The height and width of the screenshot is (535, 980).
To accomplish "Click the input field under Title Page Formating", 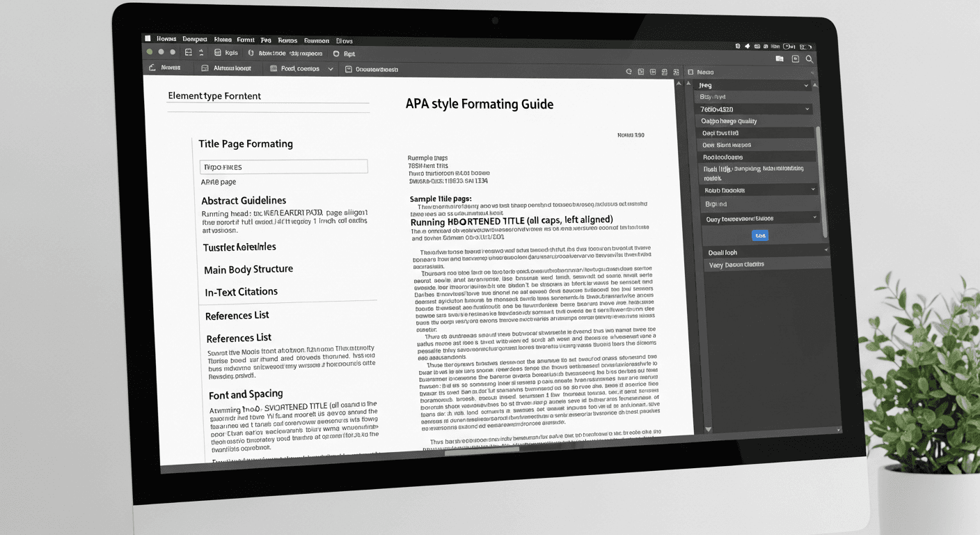I will [x=283, y=167].
